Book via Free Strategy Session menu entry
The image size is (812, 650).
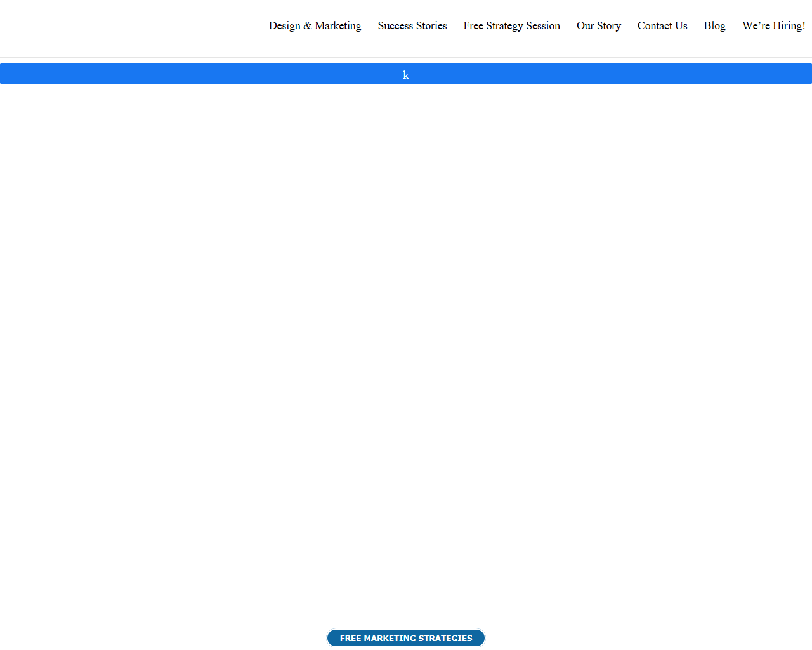(511, 25)
